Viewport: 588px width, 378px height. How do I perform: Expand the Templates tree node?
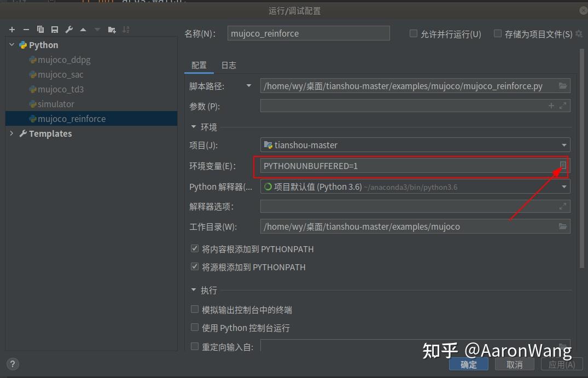pyautogui.click(x=12, y=133)
